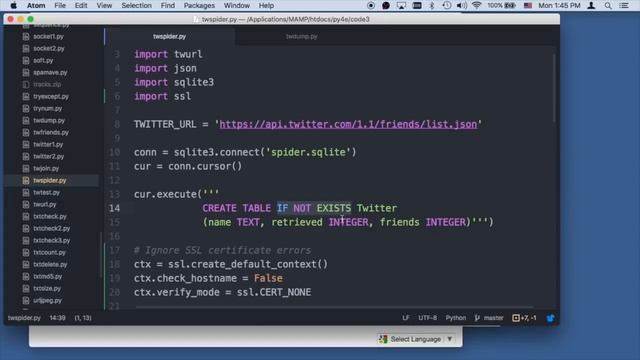This screenshot has height=360, width=640.
Task: Click the 14:39 cursor position in status bar
Action: [58, 318]
